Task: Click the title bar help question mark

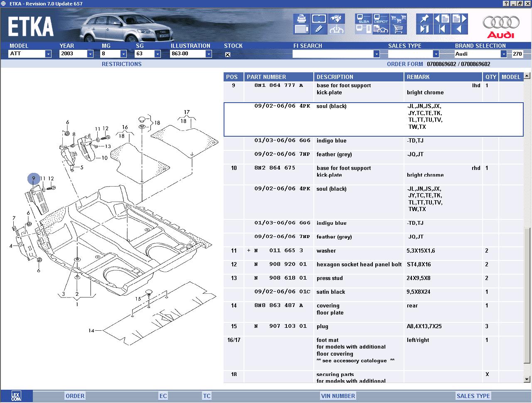Action: click(x=506, y=3)
